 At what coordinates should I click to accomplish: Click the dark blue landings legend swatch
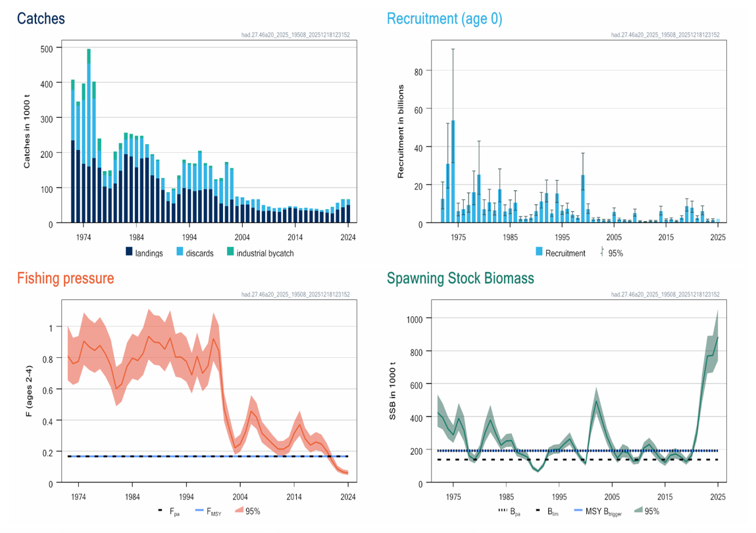pyautogui.click(x=130, y=252)
